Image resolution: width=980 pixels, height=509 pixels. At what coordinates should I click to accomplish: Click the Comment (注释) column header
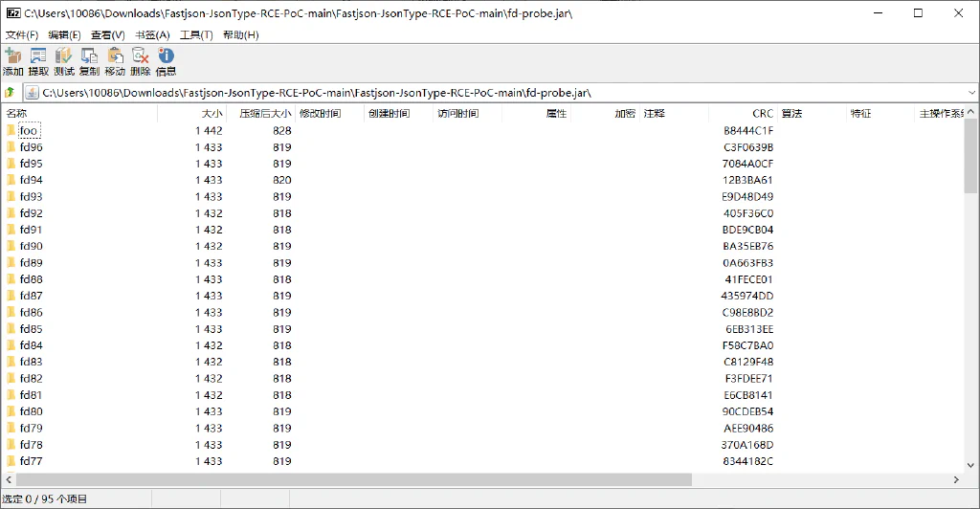[x=674, y=113]
